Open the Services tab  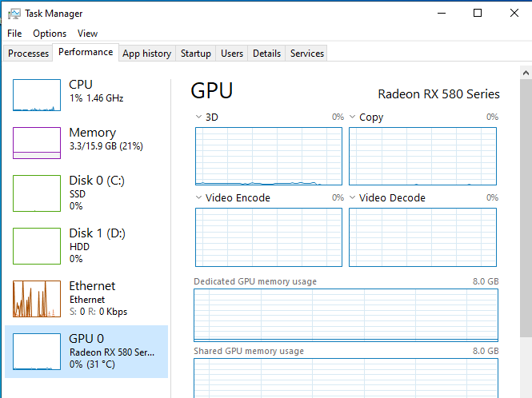(307, 54)
